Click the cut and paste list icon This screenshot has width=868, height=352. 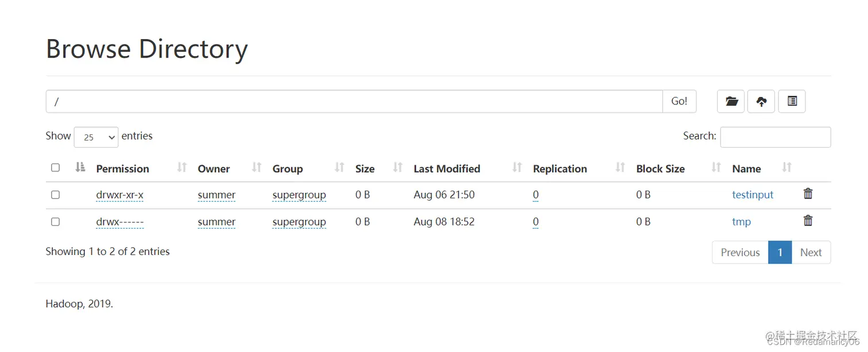(x=792, y=101)
